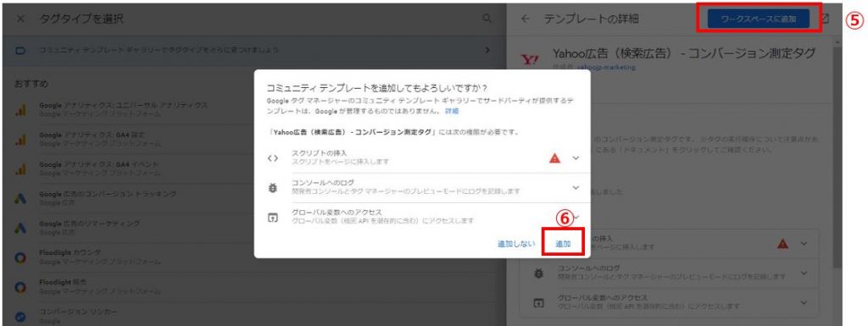Click the おすすめ section heading
Image resolution: width=868 pixels, height=326 pixels.
click(x=31, y=84)
